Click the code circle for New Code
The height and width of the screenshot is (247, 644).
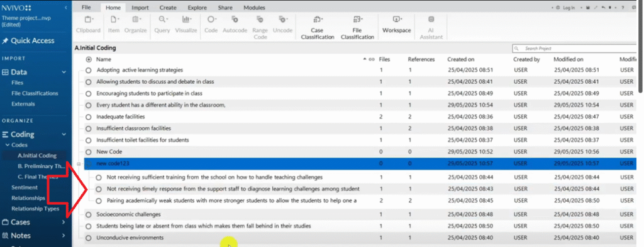pyautogui.click(x=88, y=152)
